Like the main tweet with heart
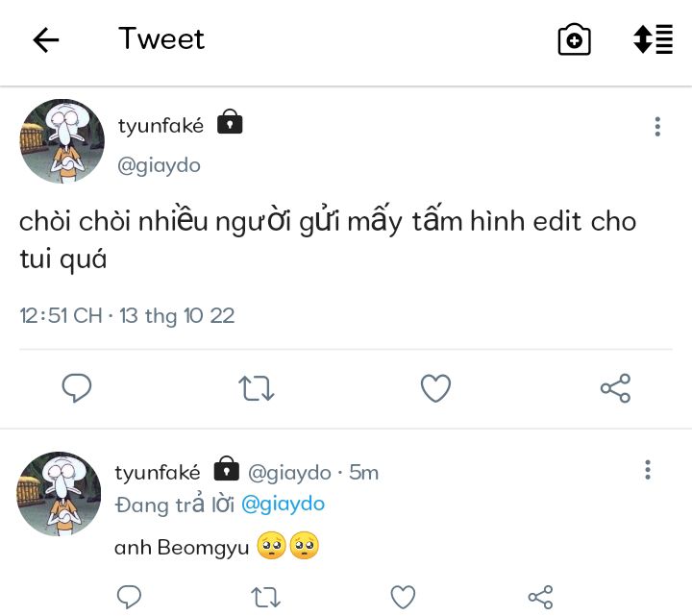This screenshot has height=616, width=692. point(435,388)
